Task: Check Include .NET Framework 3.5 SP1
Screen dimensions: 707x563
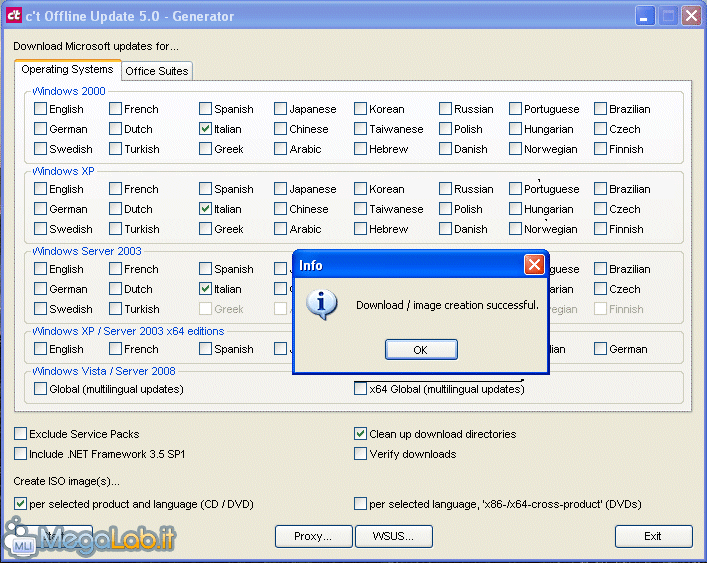Action: click(x=20, y=454)
